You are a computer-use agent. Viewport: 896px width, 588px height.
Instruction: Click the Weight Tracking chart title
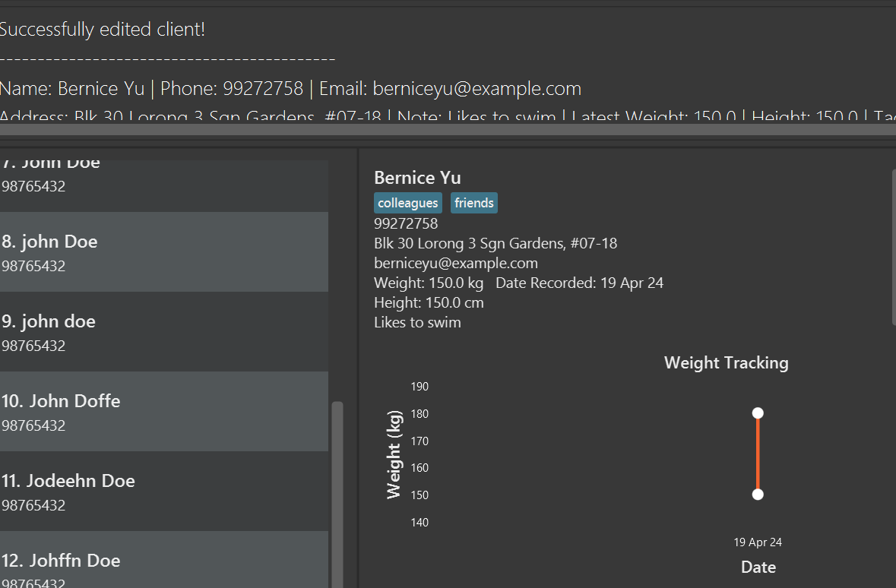pos(727,363)
